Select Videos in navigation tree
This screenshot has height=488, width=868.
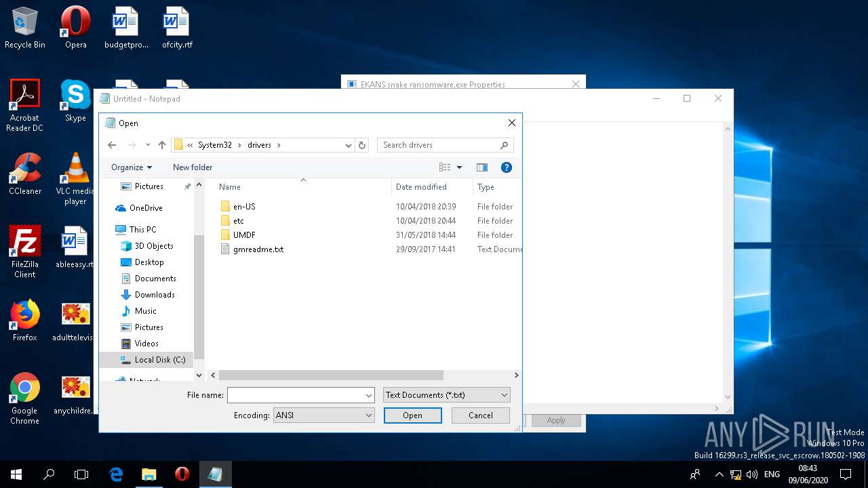146,344
